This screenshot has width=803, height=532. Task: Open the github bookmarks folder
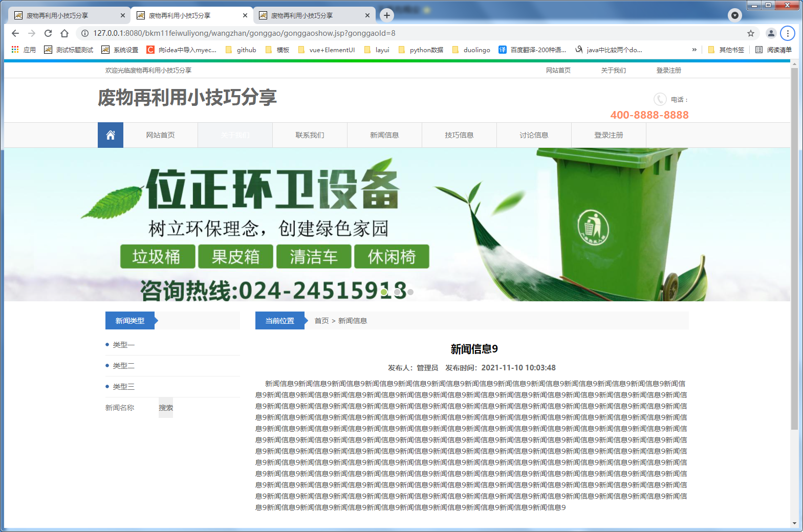[x=241, y=50]
